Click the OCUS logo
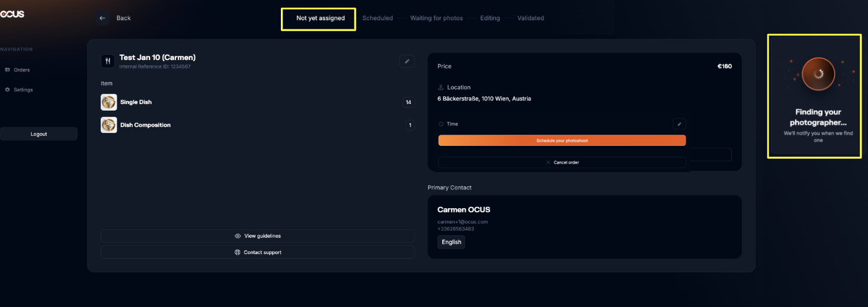 pos(12,14)
